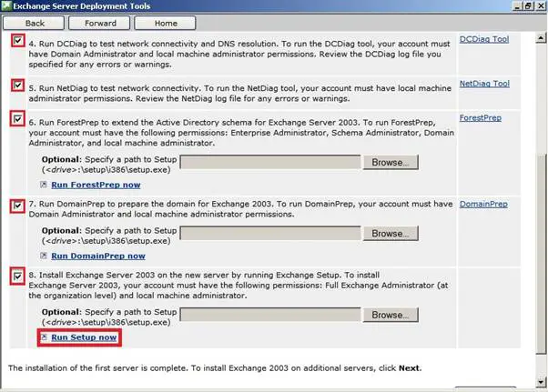Click the Forward navigation button
The height and width of the screenshot is (392, 548).
point(99,23)
